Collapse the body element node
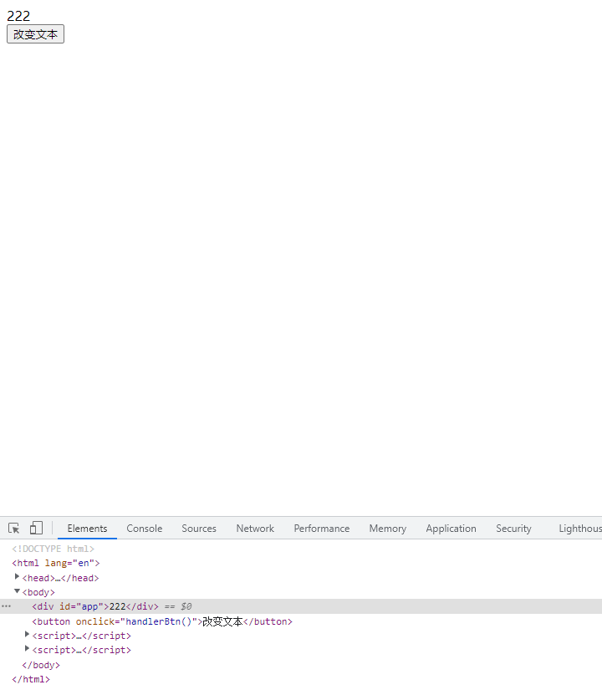 17,591
